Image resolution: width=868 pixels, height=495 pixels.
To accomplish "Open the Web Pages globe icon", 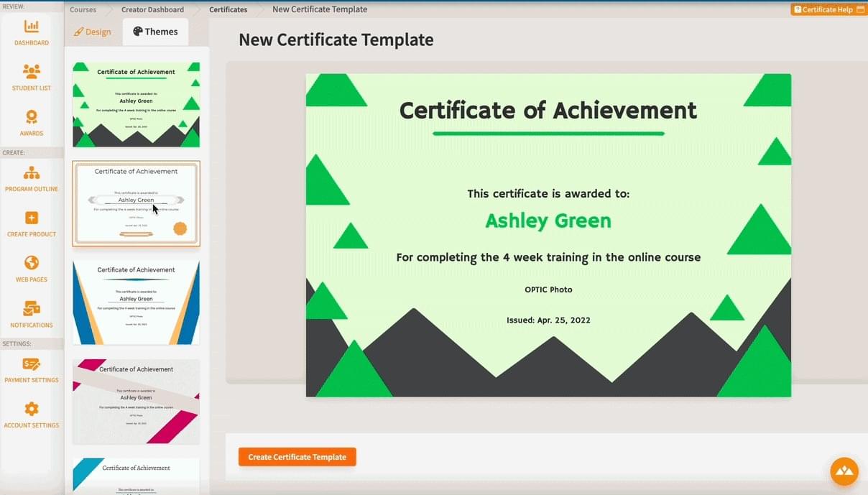I will 32,263.
